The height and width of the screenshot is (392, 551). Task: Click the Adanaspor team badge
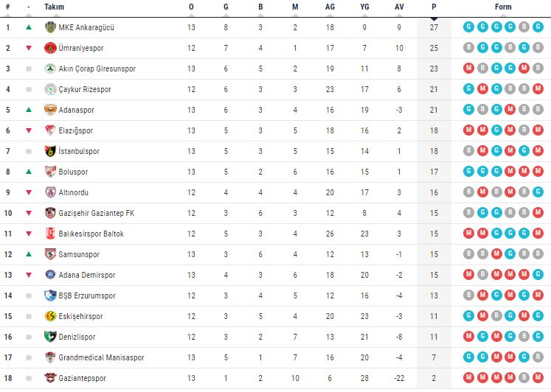click(x=50, y=110)
